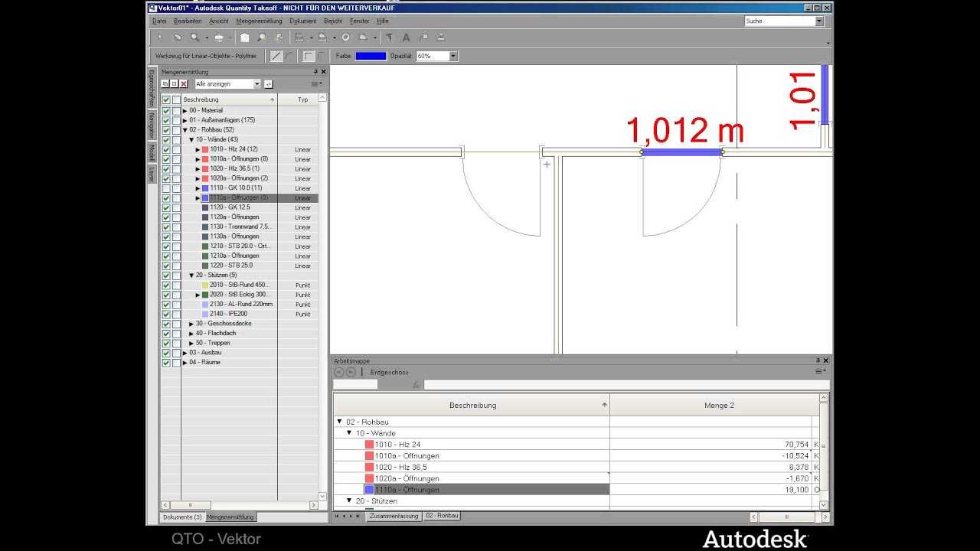Click the measure hammer tool icon

(389, 37)
